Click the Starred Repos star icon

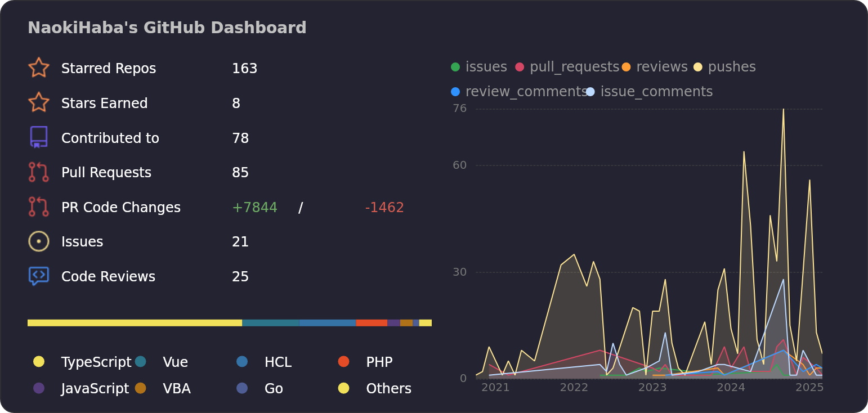tap(39, 68)
